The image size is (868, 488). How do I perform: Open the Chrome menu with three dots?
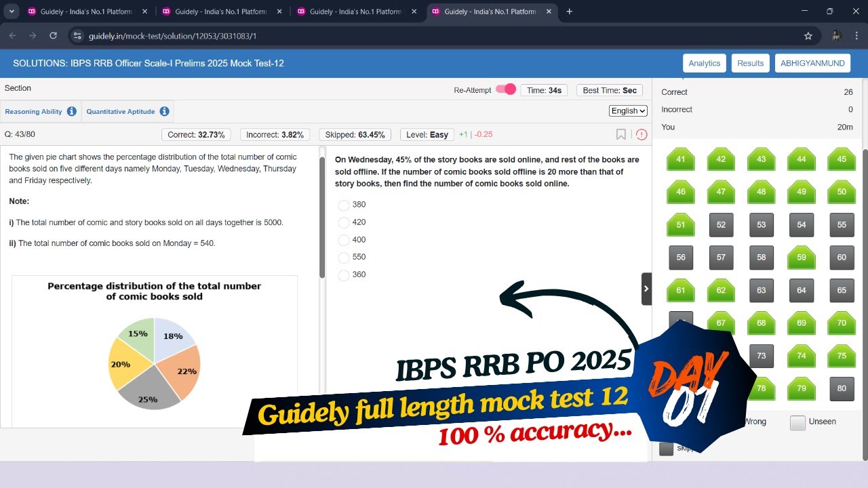[856, 36]
